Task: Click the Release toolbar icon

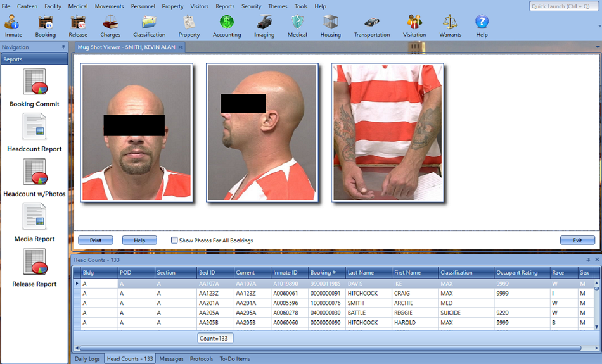Action: [x=78, y=25]
